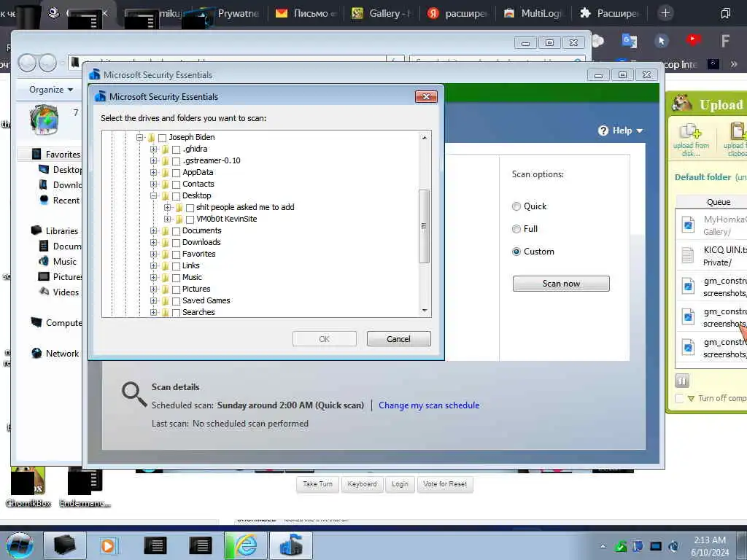The image size is (747, 560).
Task: Click the Scan now button
Action: [561, 284]
